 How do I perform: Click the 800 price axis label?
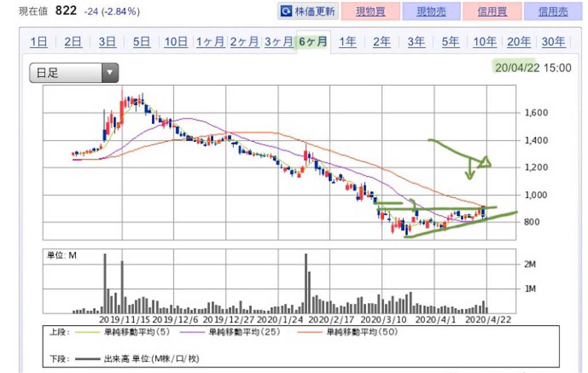532,222
